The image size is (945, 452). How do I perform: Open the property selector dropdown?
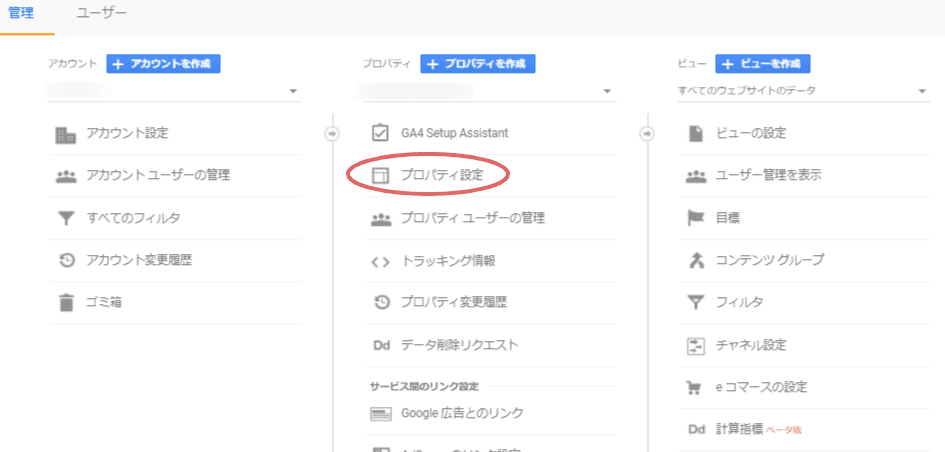point(489,91)
